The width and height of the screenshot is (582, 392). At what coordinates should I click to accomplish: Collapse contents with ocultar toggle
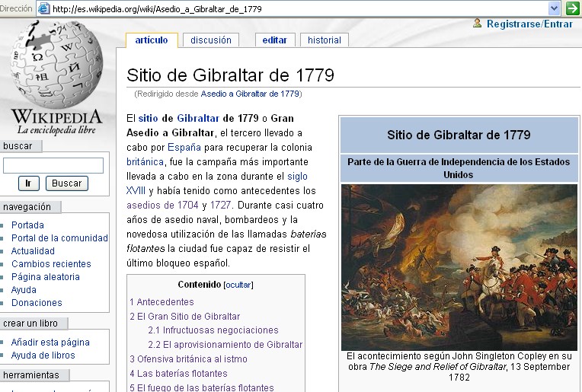click(x=238, y=285)
